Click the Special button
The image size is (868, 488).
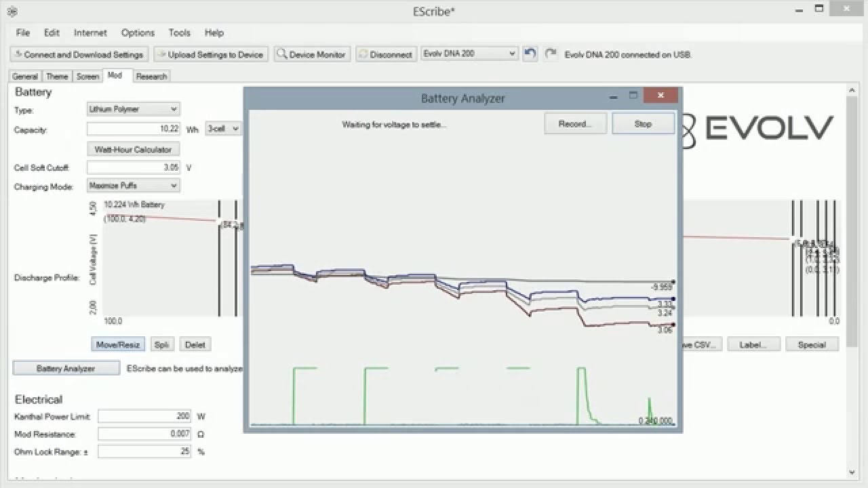[812, 344]
